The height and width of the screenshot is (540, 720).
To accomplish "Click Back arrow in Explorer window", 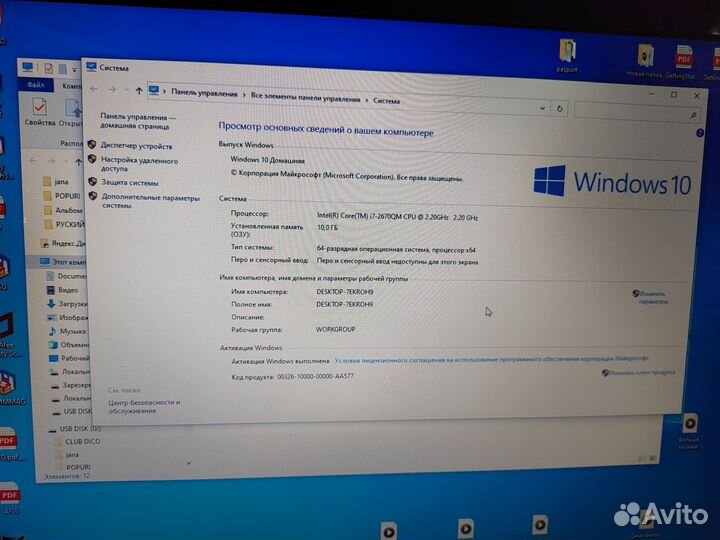I will pyautogui.click(x=33, y=161).
